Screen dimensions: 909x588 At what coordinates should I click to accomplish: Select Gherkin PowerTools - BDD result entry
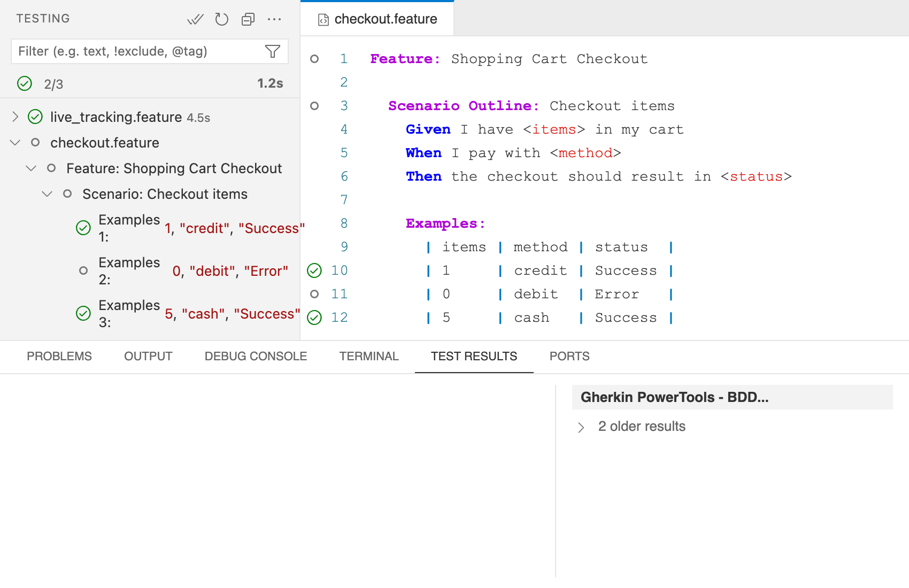click(x=733, y=397)
